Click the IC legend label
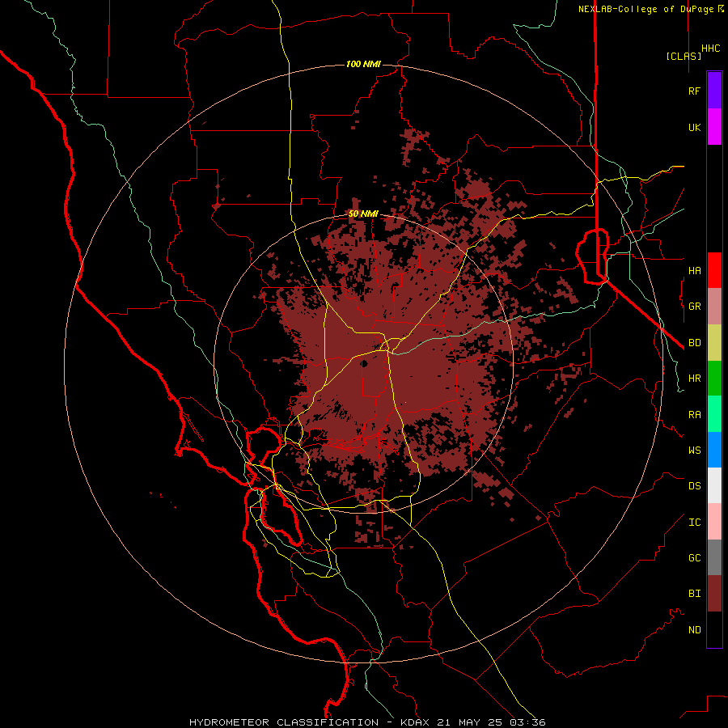Screen dimensions: 728x728 point(694,522)
